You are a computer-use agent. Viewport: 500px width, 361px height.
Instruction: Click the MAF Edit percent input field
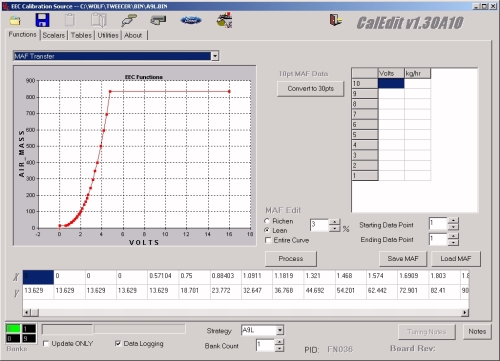pos(319,225)
